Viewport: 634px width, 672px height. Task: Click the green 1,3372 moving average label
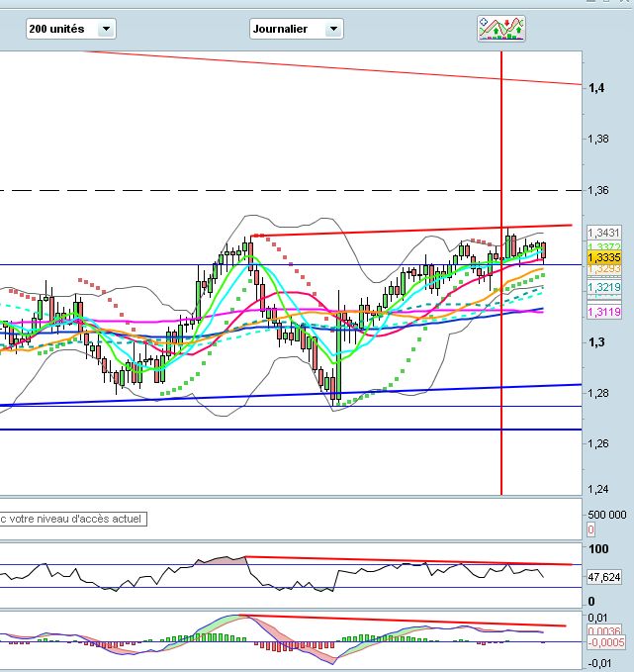pos(604,246)
